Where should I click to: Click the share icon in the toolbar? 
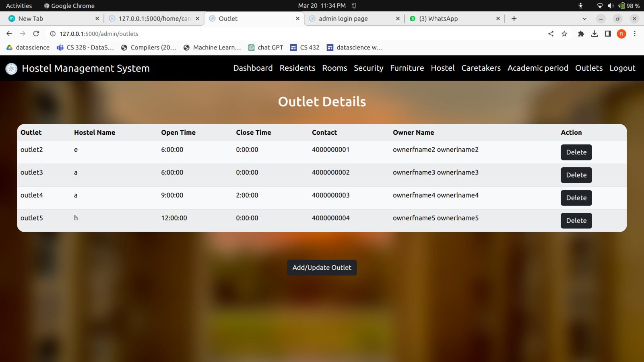[x=551, y=34]
